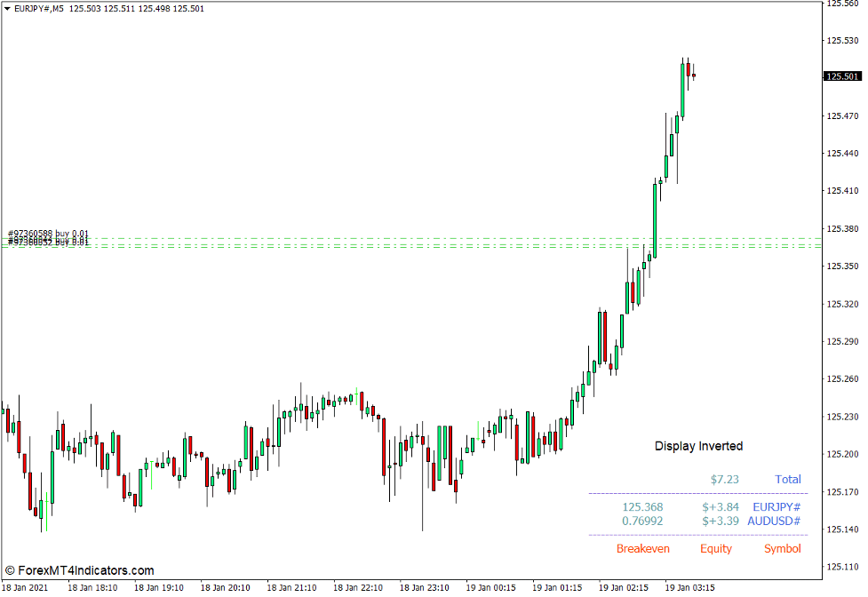Click the Display Inverted button

point(699,445)
